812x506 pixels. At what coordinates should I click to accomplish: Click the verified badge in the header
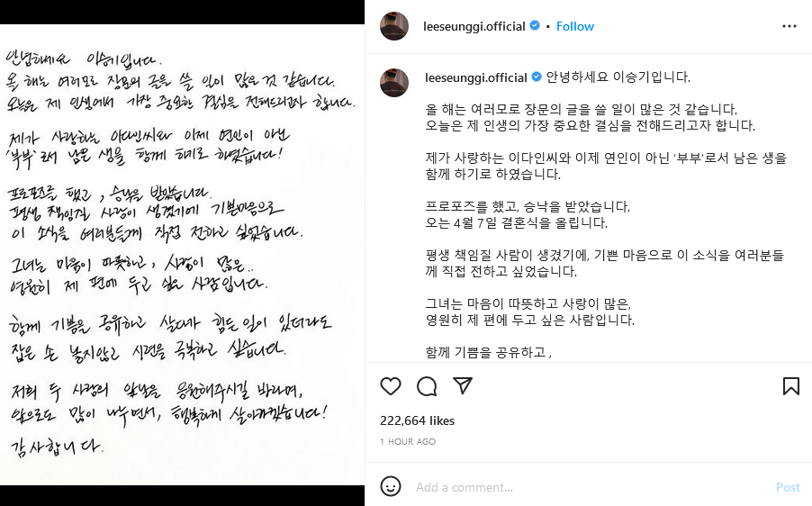click(x=535, y=25)
